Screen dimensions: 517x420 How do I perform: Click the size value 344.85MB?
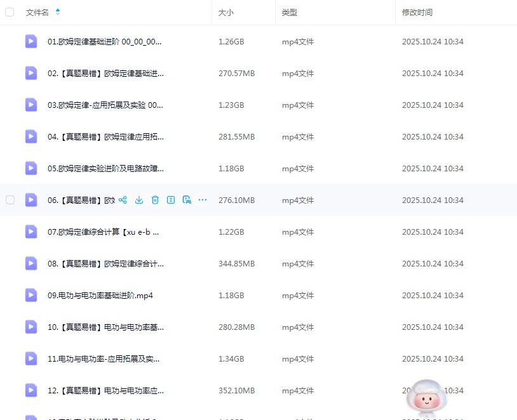(236, 264)
